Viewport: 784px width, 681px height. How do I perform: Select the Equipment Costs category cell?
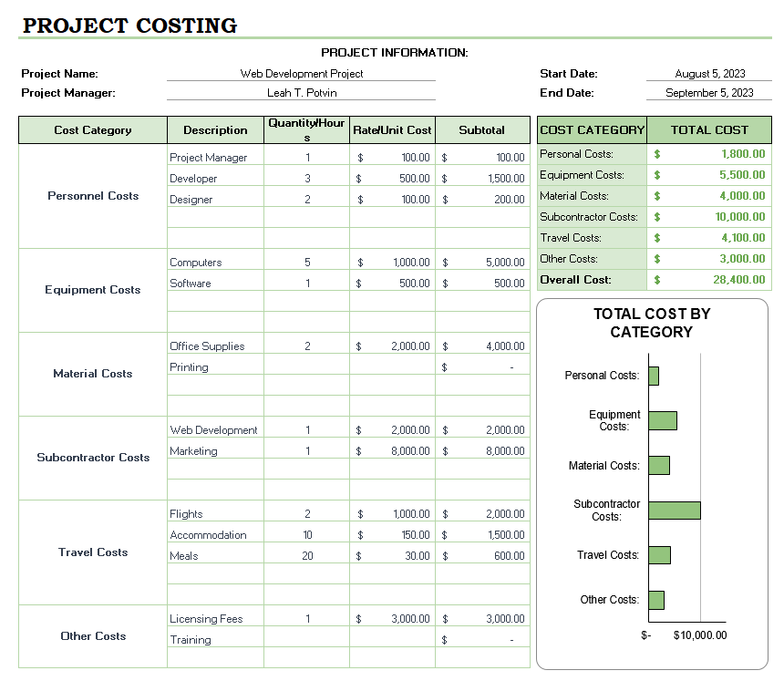(93, 290)
